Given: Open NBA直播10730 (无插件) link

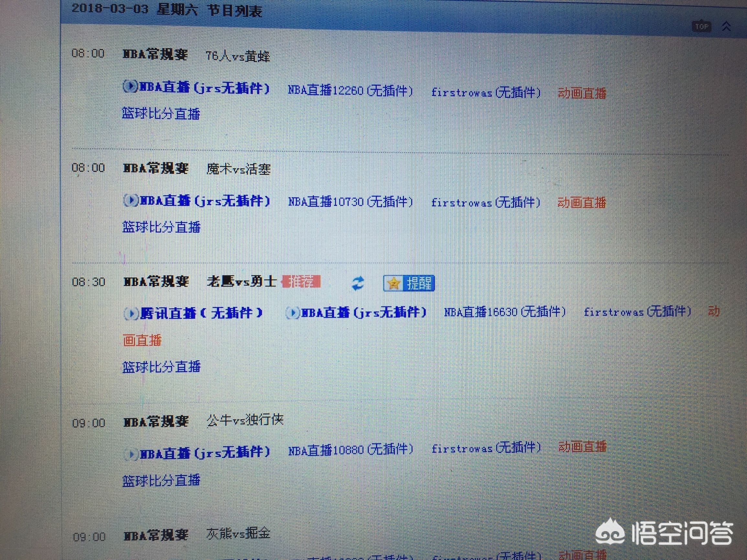Looking at the screenshot, I should pyautogui.click(x=350, y=202).
